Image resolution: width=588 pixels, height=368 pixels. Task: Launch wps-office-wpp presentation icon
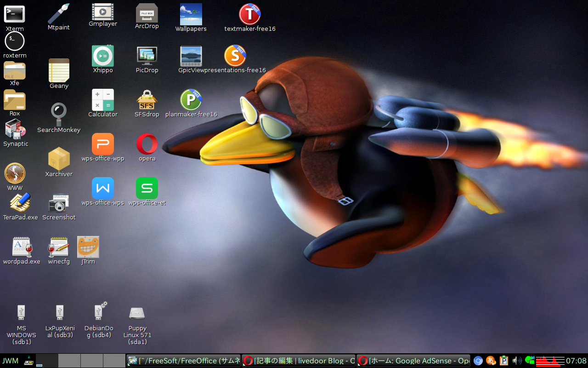[x=103, y=144]
